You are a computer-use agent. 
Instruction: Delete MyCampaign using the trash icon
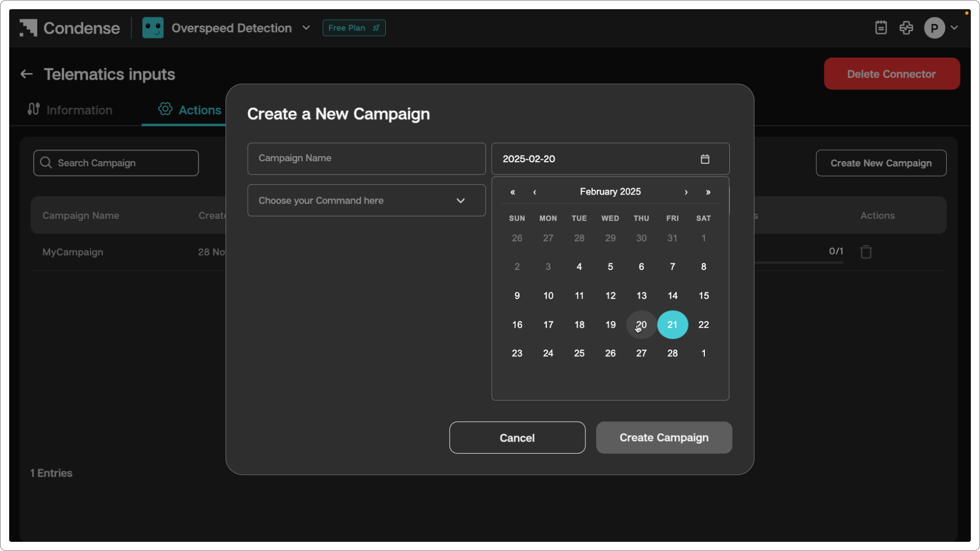pyautogui.click(x=866, y=252)
